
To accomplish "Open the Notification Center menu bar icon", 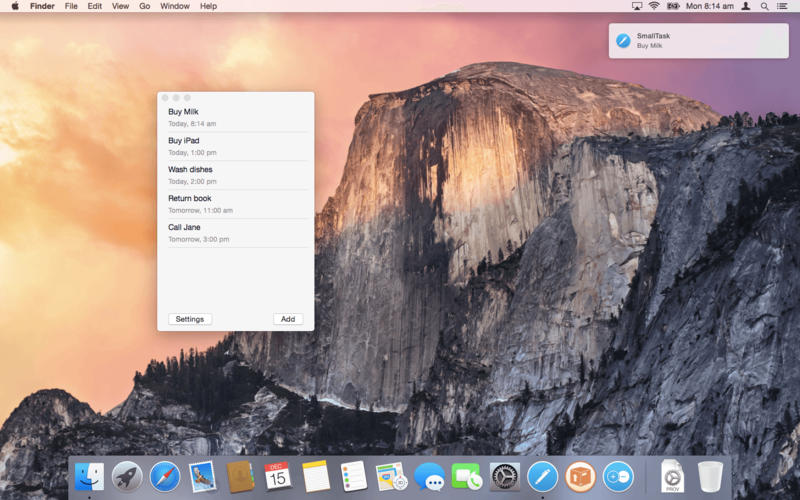I will [x=782, y=6].
